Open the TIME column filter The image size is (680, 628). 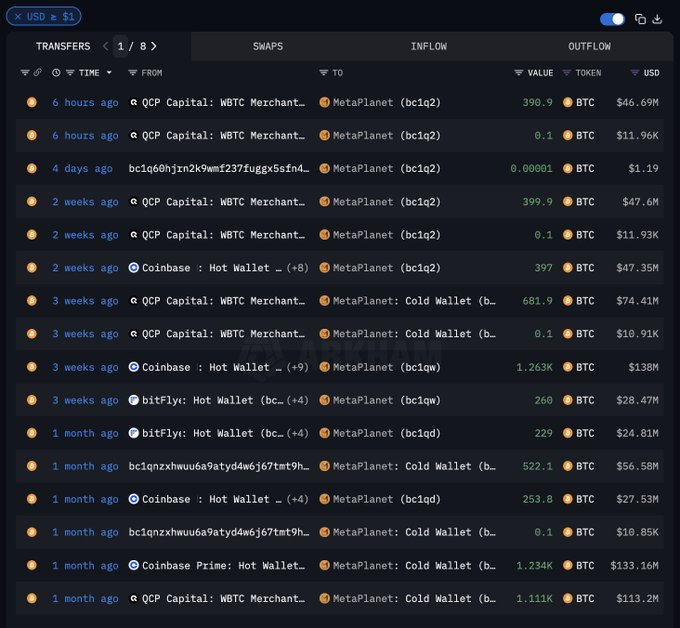(x=70, y=72)
